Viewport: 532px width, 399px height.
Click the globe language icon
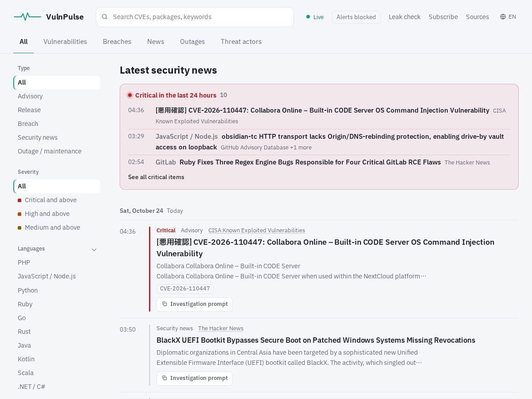[503, 17]
